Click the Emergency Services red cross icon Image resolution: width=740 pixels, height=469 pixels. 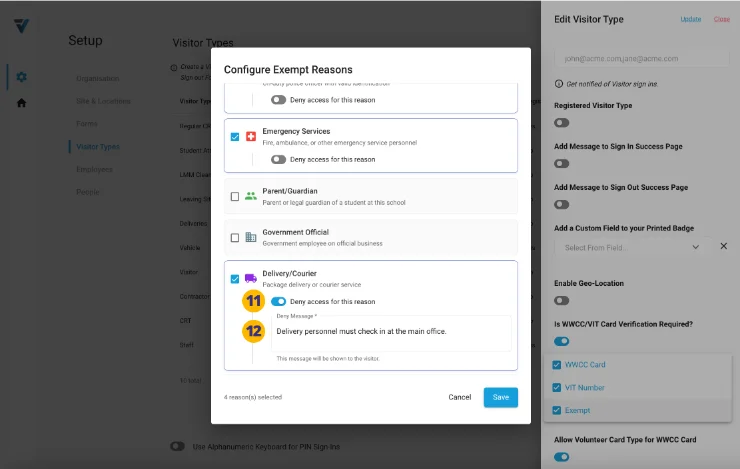(250, 137)
